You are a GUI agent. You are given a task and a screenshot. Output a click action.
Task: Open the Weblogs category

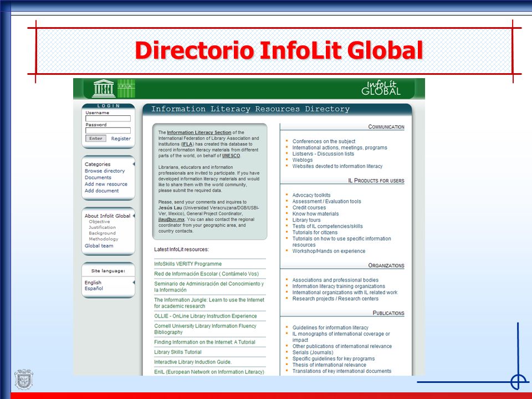coord(303,160)
